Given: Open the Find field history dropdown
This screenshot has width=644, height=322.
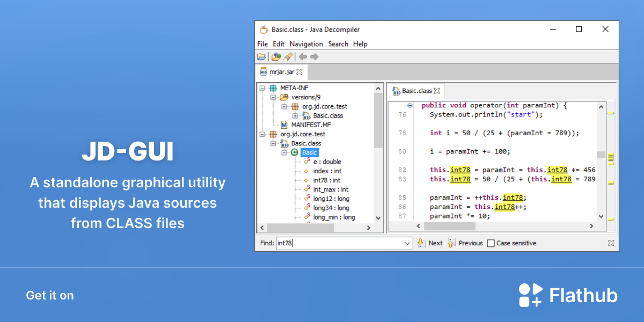Looking at the screenshot, I should (x=407, y=243).
